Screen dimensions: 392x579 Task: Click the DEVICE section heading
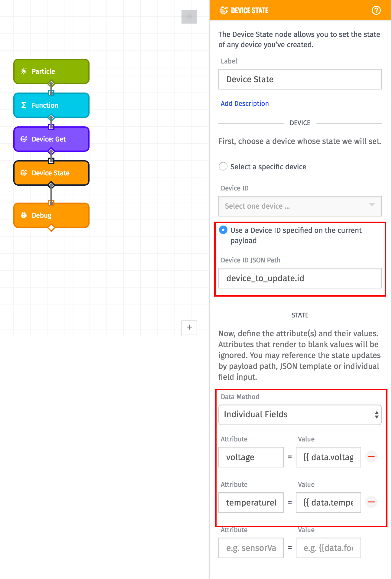[x=300, y=123]
